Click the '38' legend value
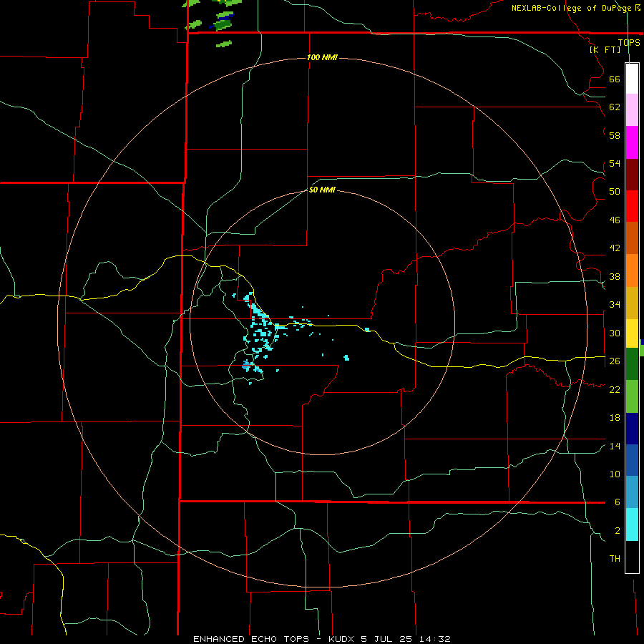Viewport: 644px width, 644px height. tap(615, 276)
